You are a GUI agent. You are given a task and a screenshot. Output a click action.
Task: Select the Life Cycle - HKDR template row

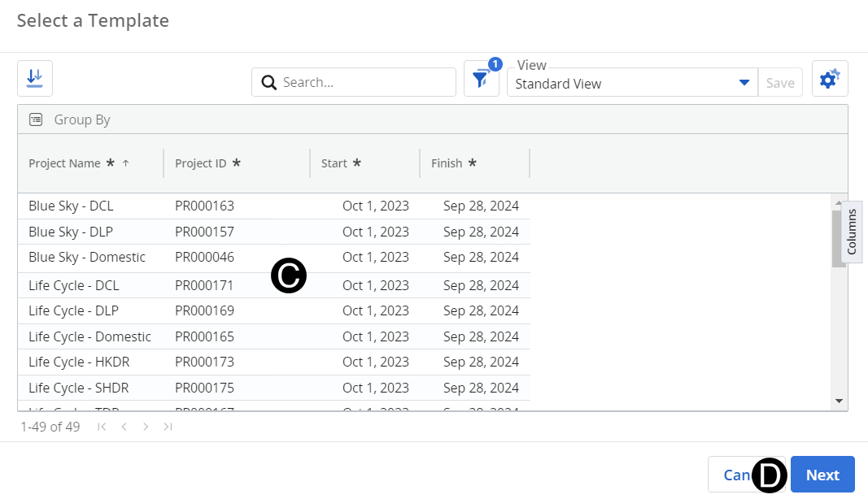(78, 362)
